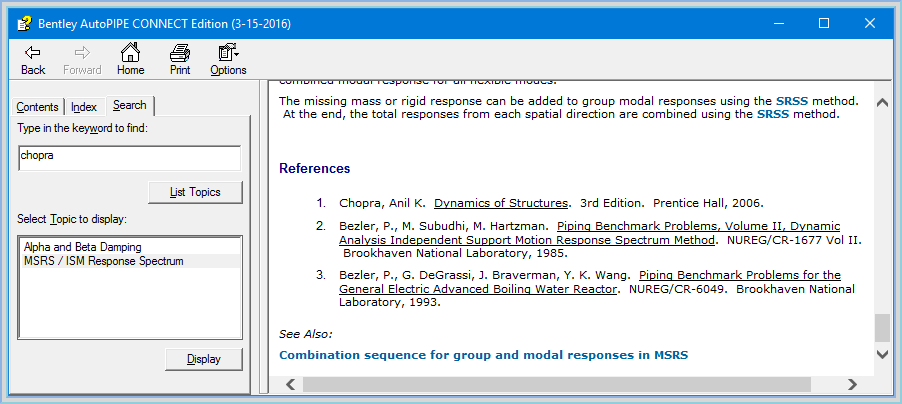Click the vertical scrollbar up arrow

click(882, 102)
